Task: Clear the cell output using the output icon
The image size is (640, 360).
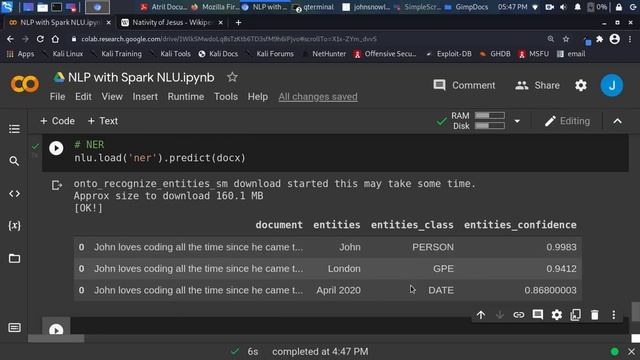Action: pyautogui.click(x=57, y=185)
